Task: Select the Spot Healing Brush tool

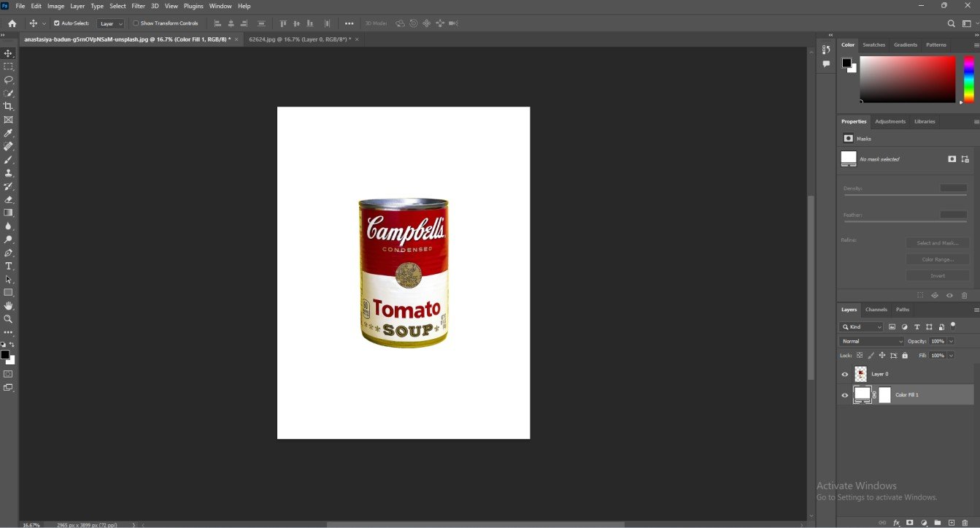Action: pyautogui.click(x=9, y=147)
